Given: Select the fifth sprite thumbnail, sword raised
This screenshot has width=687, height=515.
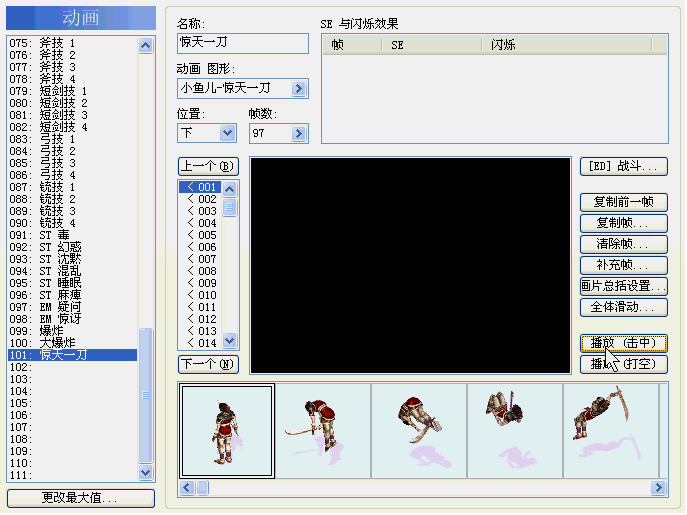Looking at the screenshot, I should coord(611,431).
